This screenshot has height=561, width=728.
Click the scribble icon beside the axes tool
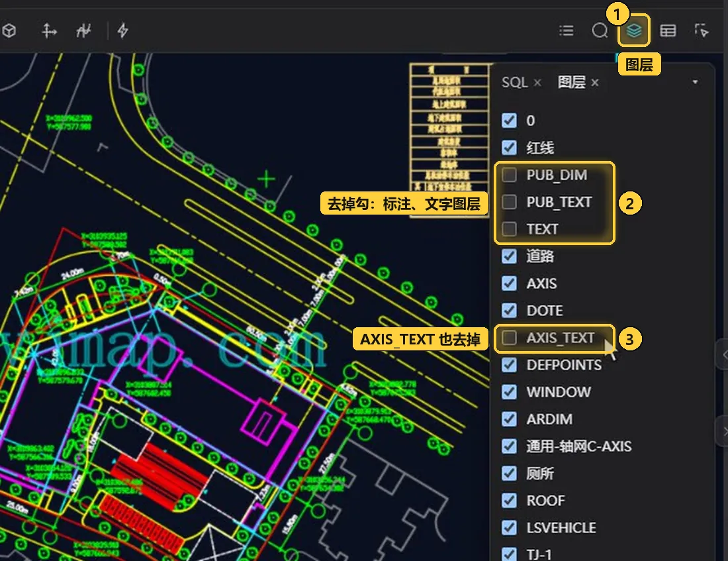coord(83,30)
